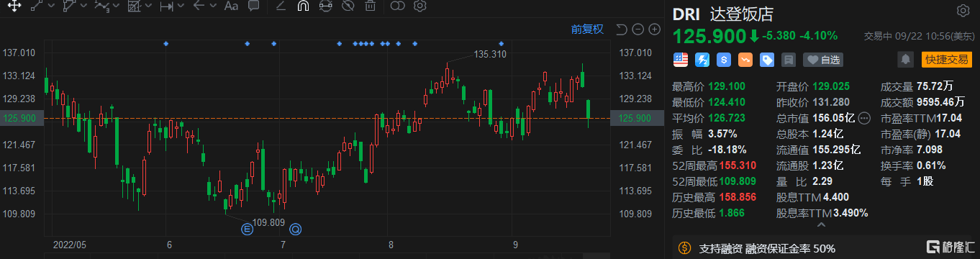
Task: Open the 快捷交易 quick trade button
Action: tap(946, 60)
